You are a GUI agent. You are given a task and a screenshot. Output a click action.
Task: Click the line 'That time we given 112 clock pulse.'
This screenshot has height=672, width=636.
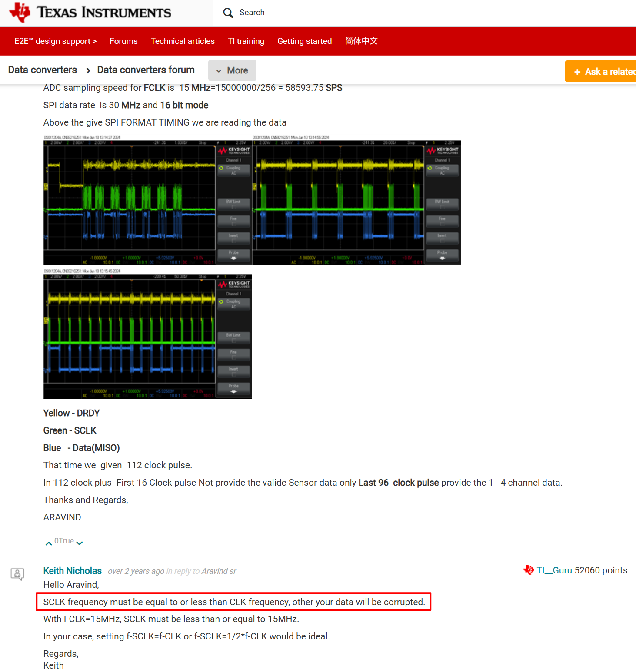[118, 465]
